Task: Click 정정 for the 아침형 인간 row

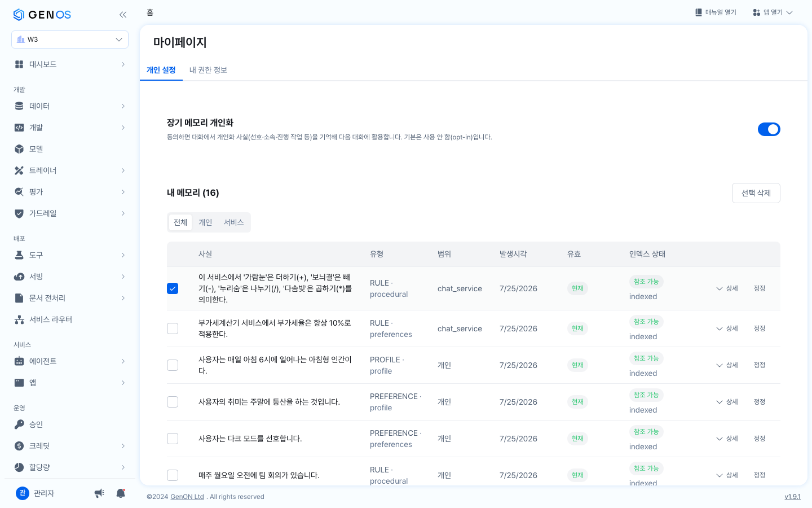Action: tap(760, 365)
